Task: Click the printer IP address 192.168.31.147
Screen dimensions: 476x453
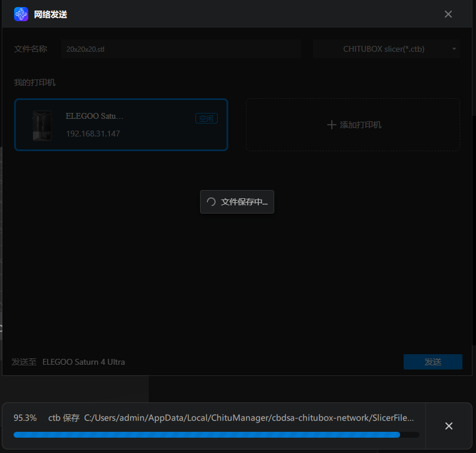Action: pos(93,134)
